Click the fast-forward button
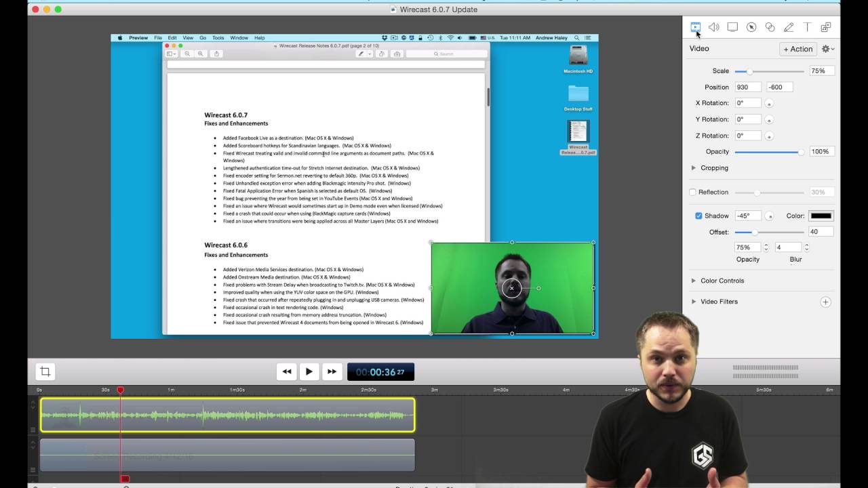This screenshot has height=488, width=868. coord(332,371)
